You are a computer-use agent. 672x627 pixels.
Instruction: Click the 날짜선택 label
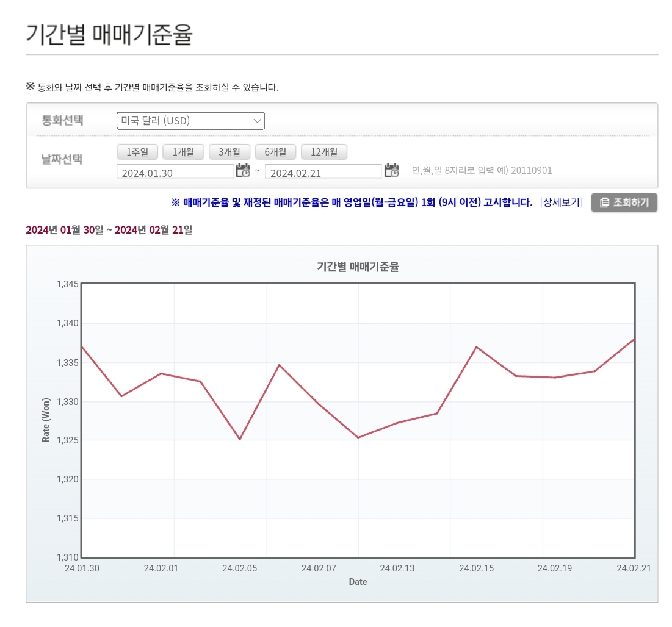coord(62,159)
